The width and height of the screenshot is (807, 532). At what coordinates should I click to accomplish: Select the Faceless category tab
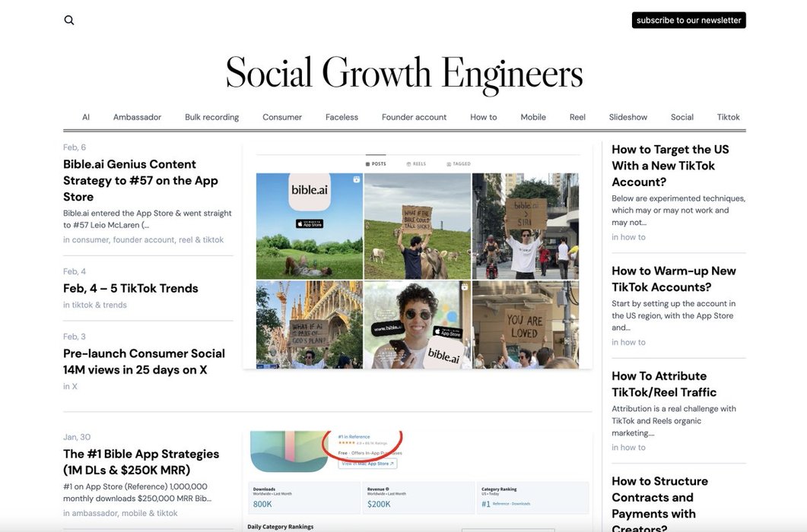pos(342,117)
